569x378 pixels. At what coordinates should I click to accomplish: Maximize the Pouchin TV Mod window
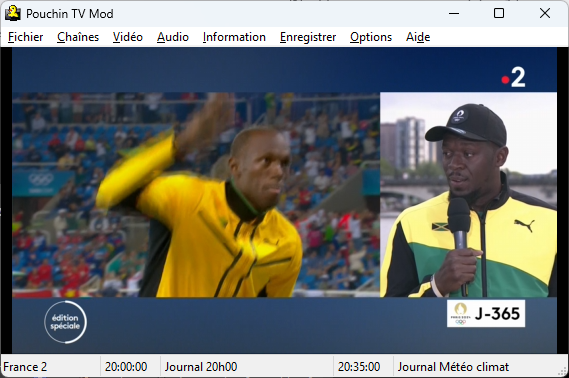pos(499,13)
